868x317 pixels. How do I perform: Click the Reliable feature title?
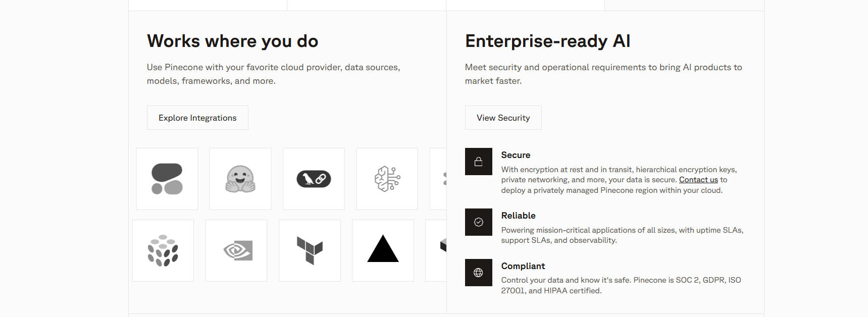pos(518,216)
